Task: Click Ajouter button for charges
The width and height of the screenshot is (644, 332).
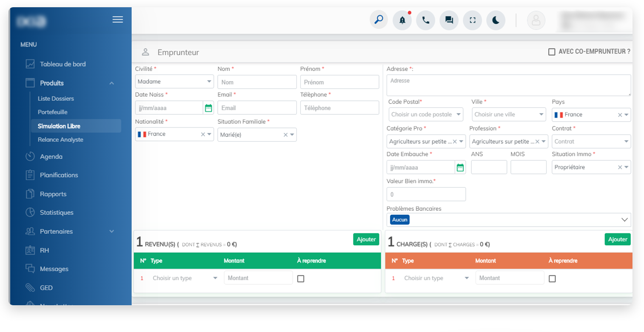Action: pos(618,239)
